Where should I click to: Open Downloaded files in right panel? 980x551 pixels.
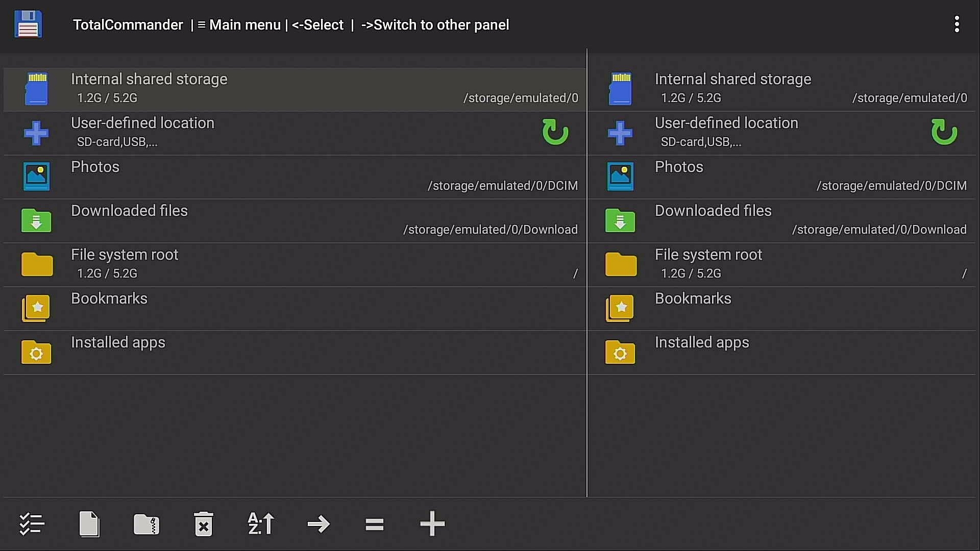(x=782, y=221)
